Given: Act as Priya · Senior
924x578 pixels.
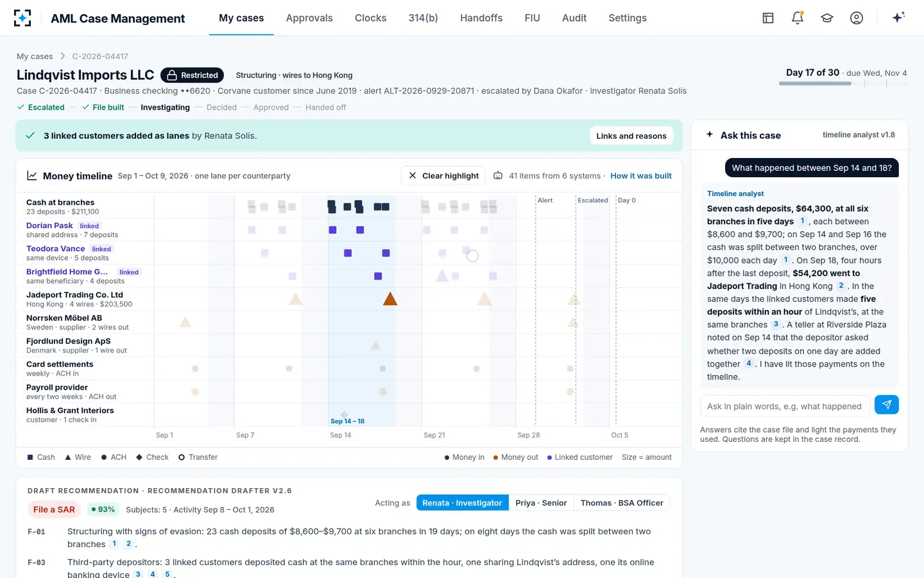Looking at the screenshot, I should 541,503.
